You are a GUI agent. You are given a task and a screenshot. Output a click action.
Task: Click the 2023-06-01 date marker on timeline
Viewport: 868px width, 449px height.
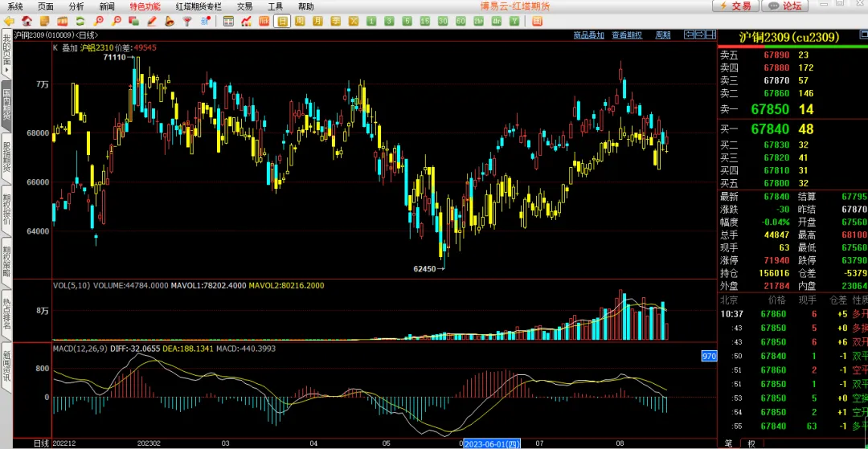click(x=492, y=443)
